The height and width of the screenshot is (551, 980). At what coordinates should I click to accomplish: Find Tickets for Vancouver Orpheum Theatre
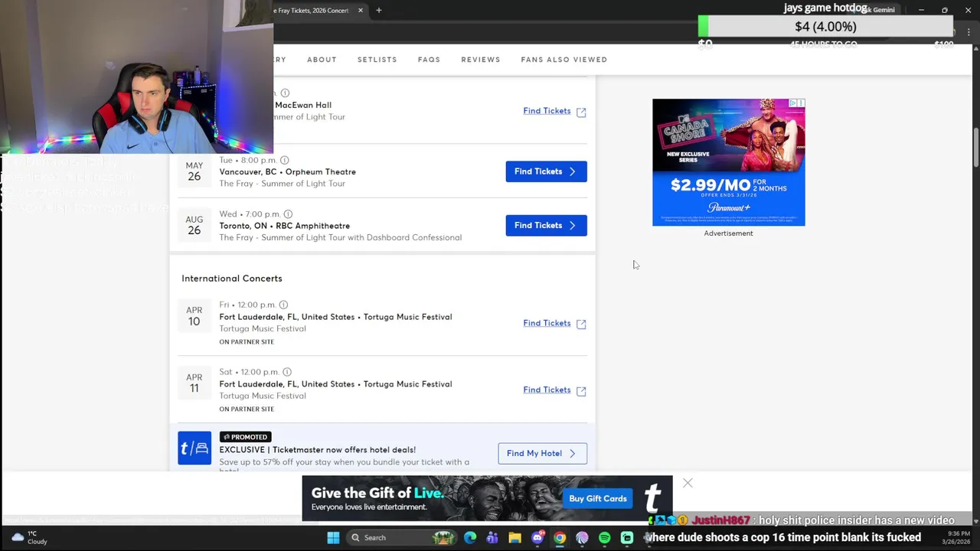[546, 171]
